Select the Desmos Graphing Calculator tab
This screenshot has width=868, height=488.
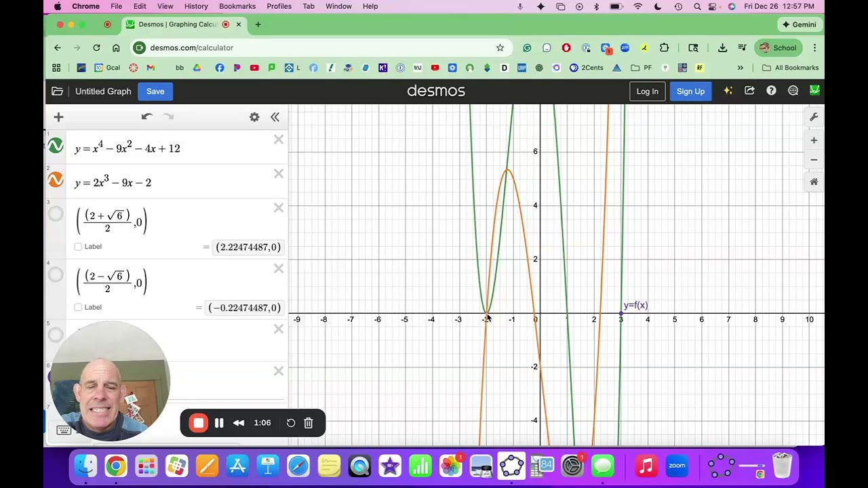(184, 24)
